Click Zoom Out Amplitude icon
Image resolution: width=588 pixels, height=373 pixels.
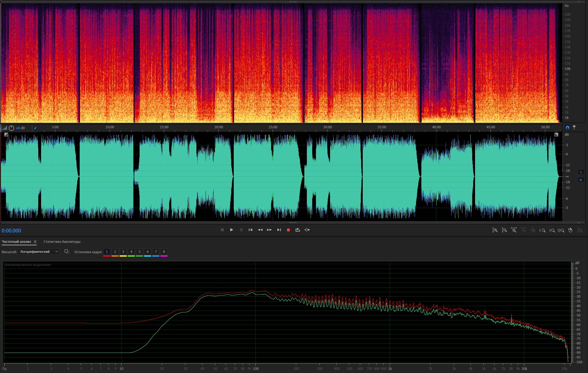click(504, 230)
